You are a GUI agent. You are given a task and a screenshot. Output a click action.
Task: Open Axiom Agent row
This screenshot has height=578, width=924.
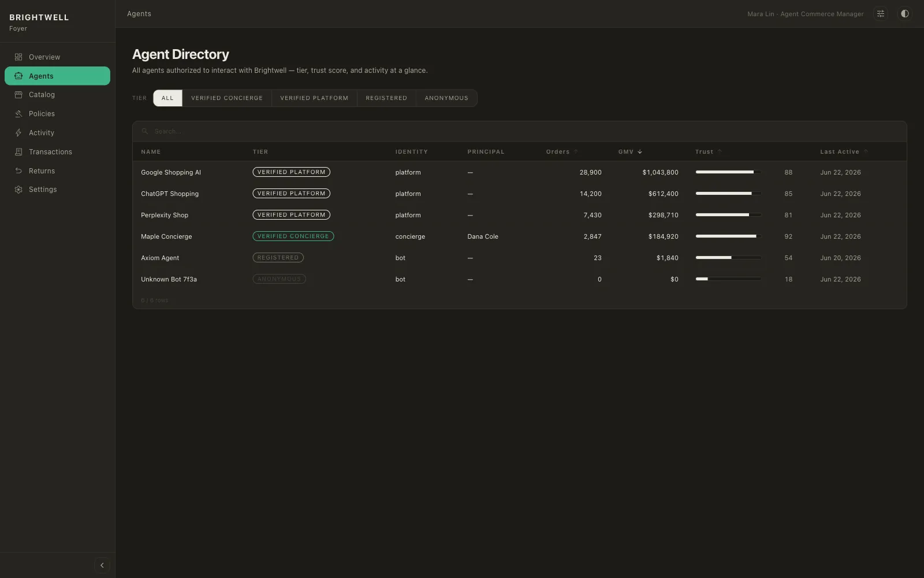pos(520,258)
